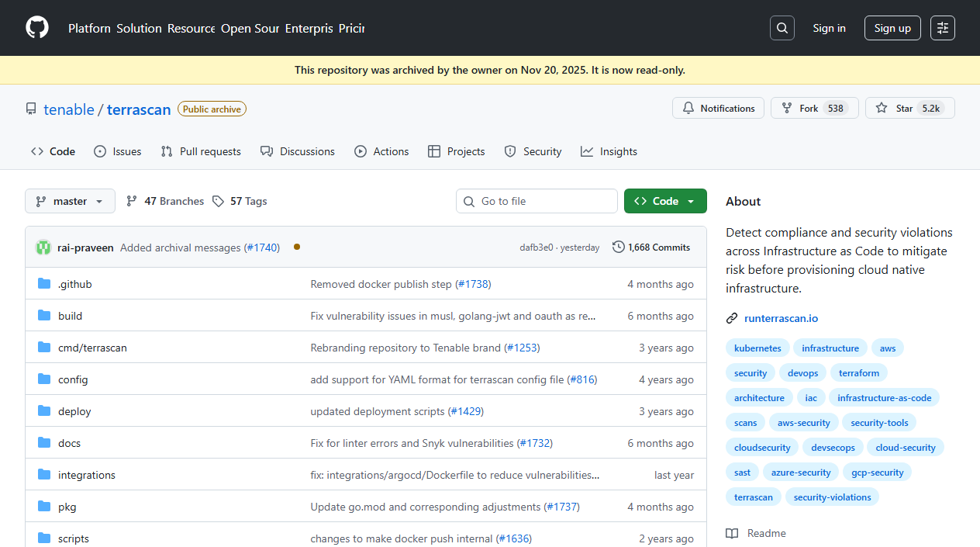Open the 1,668 Commits history link
The height and width of the screenshot is (547, 980).
point(651,248)
